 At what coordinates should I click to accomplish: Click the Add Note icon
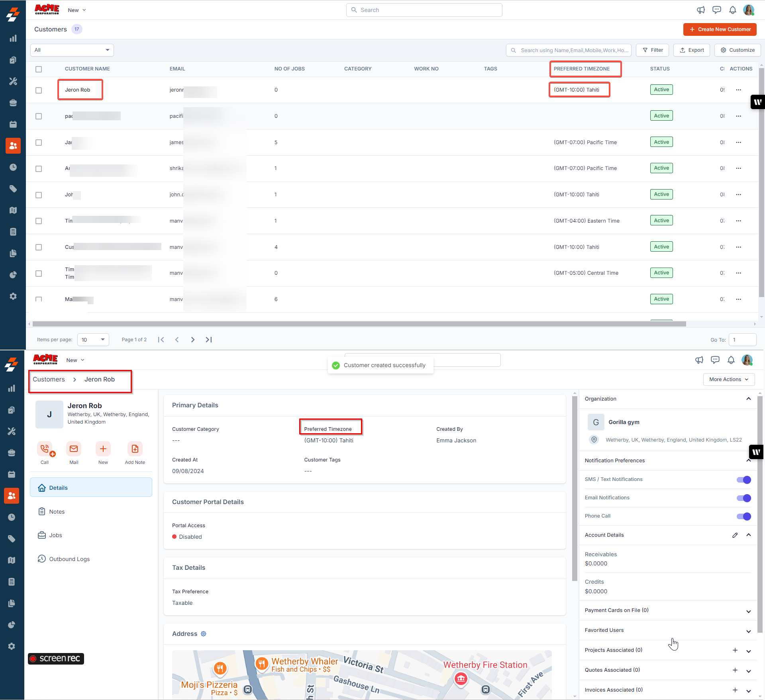pyautogui.click(x=135, y=450)
